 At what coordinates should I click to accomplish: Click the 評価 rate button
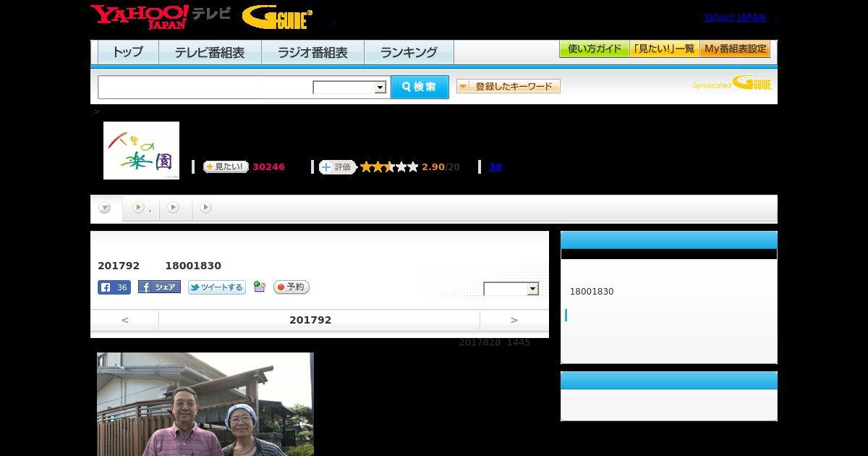pyautogui.click(x=338, y=167)
